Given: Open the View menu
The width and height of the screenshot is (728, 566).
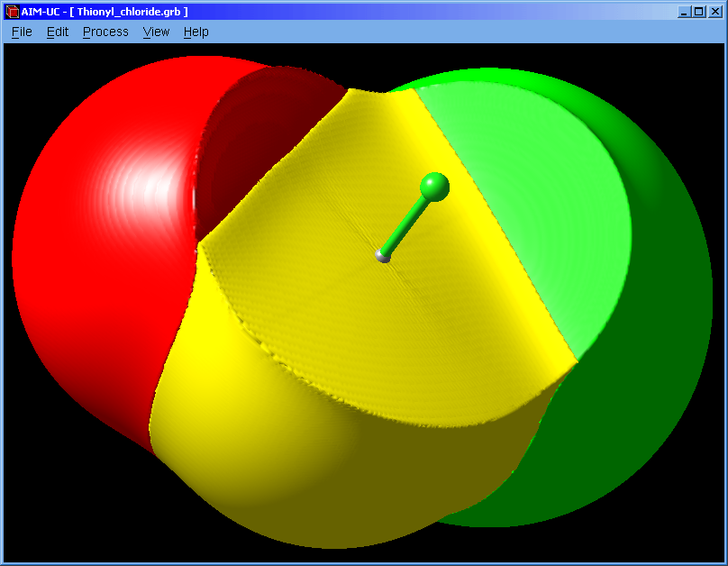Looking at the screenshot, I should pyautogui.click(x=156, y=32).
